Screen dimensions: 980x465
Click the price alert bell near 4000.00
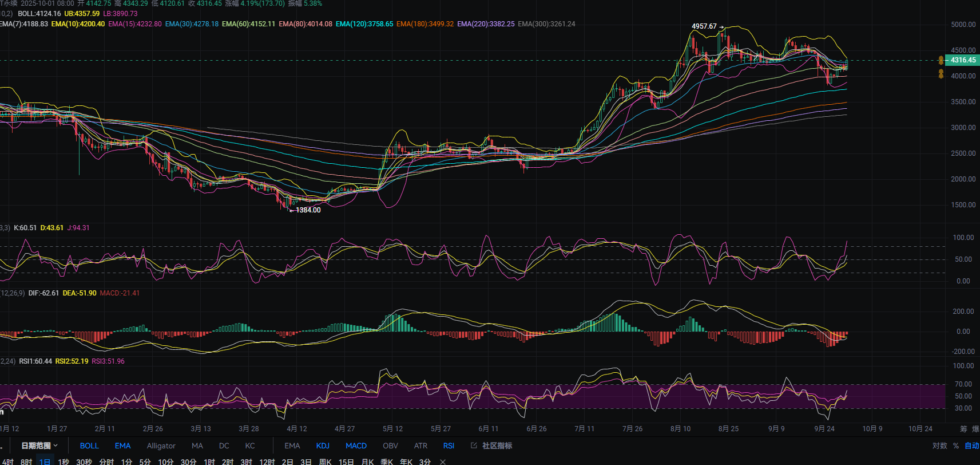click(x=941, y=74)
